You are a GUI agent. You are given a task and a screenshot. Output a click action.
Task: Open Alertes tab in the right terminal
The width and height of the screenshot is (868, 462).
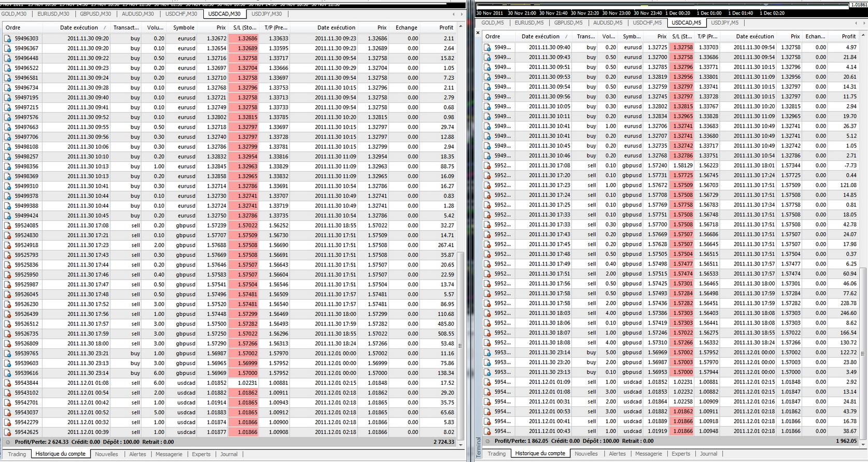(617, 453)
